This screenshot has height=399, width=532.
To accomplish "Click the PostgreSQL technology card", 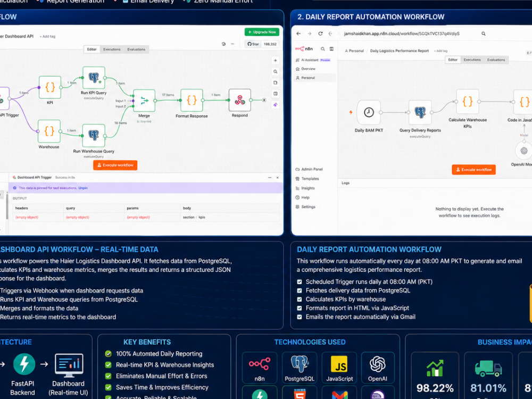I will click(x=299, y=368).
